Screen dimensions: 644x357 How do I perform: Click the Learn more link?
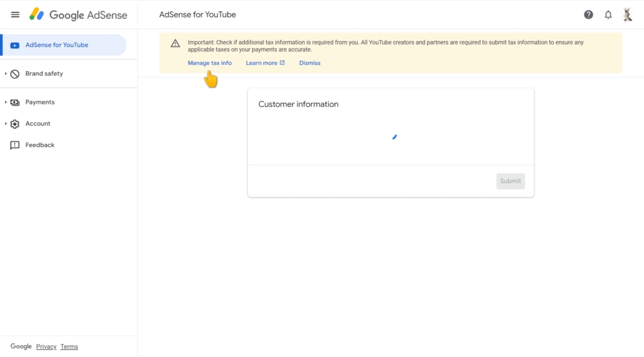[262, 63]
